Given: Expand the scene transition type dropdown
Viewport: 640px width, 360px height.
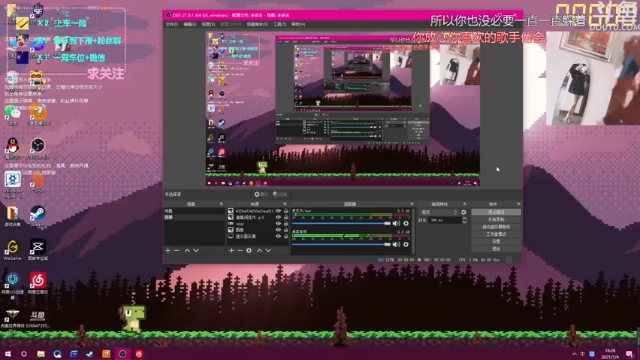Looking at the screenshot, I should click(x=439, y=212).
